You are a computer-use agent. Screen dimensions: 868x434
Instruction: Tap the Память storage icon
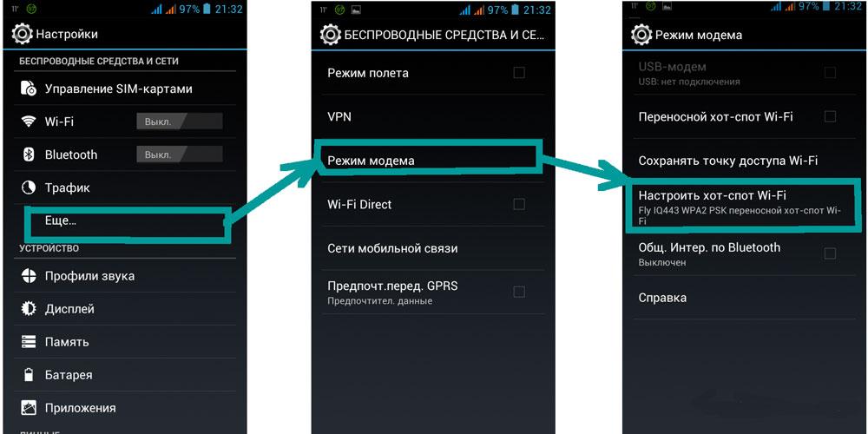click(29, 341)
